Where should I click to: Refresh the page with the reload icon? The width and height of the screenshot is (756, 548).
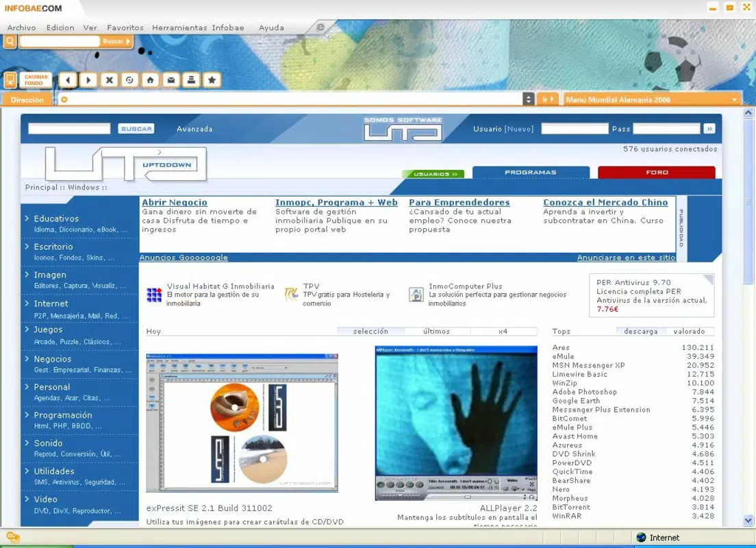tap(129, 80)
